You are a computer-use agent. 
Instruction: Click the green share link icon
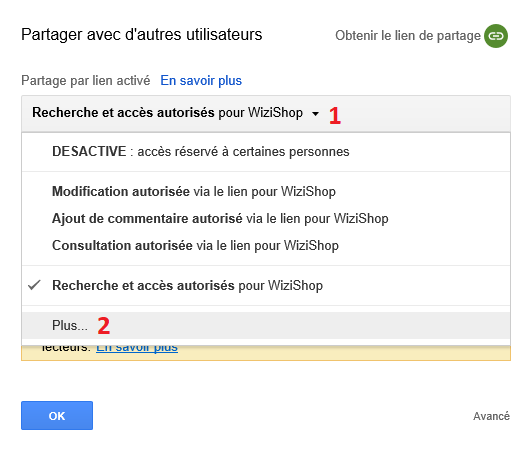point(496,36)
